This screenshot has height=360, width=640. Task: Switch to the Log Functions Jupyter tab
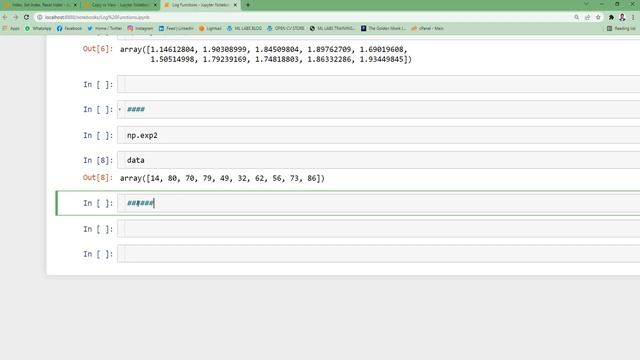(x=201, y=5)
